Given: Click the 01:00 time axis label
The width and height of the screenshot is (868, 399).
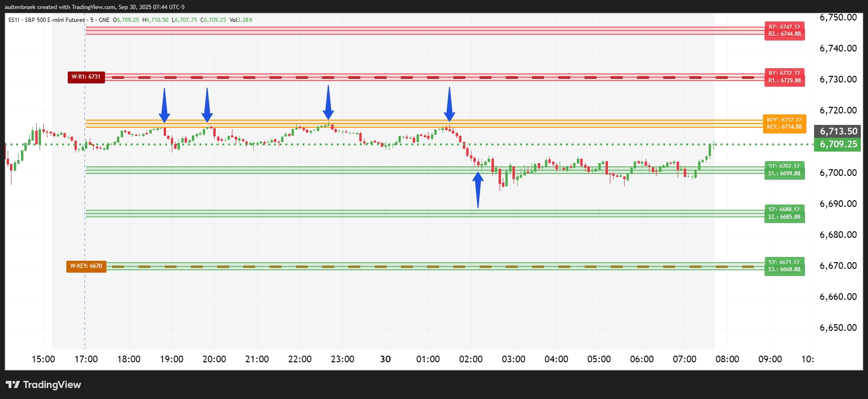Looking at the screenshot, I should pyautogui.click(x=428, y=359).
